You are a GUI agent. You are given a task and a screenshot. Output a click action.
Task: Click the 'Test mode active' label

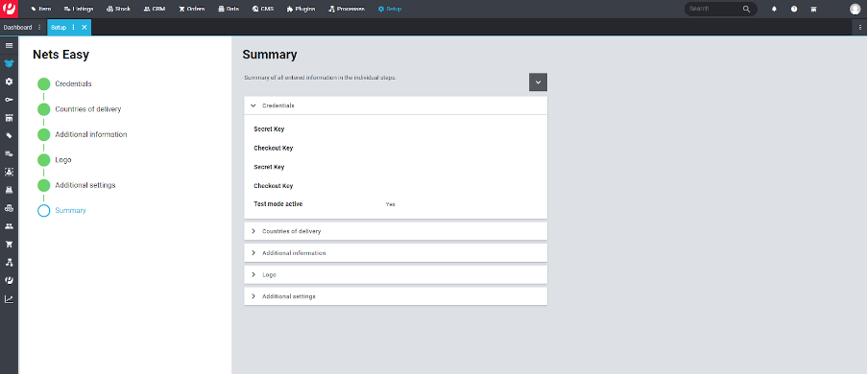[277, 204]
